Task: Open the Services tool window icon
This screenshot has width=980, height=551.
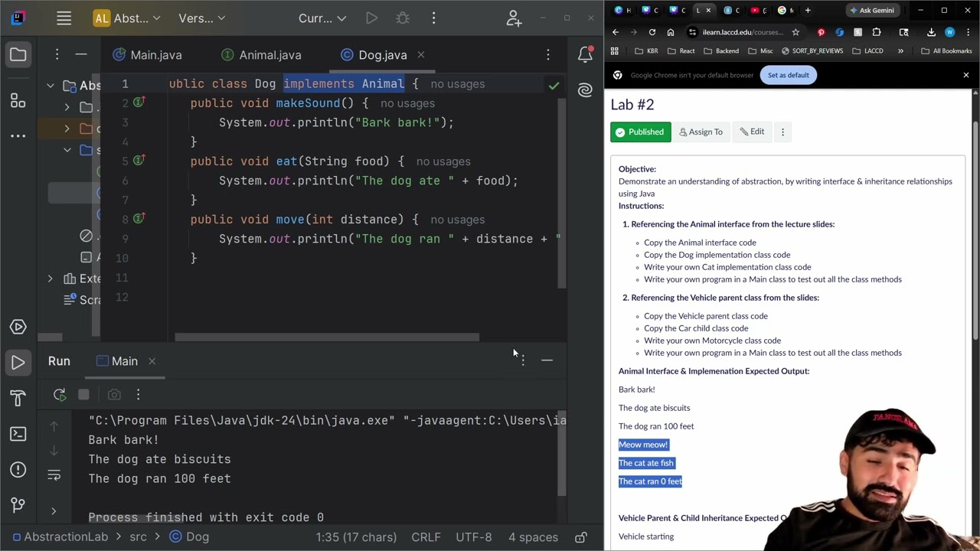Action: (x=18, y=327)
